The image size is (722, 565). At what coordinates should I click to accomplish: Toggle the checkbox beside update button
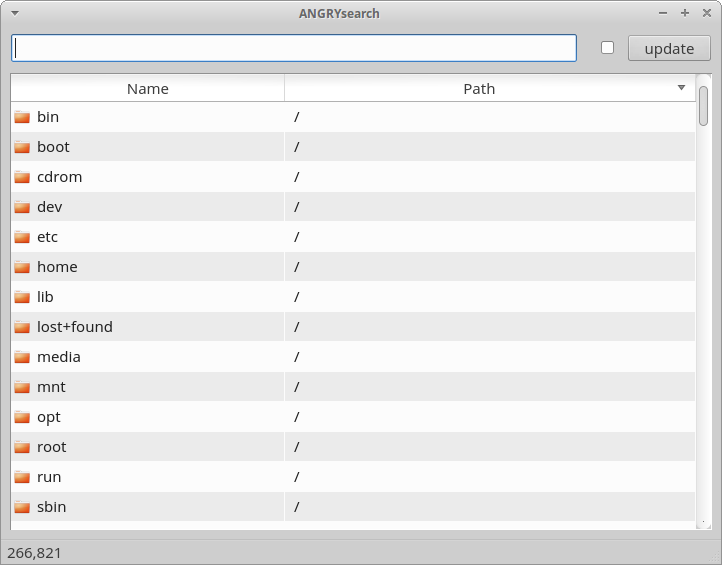pyautogui.click(x=607, y=47)
